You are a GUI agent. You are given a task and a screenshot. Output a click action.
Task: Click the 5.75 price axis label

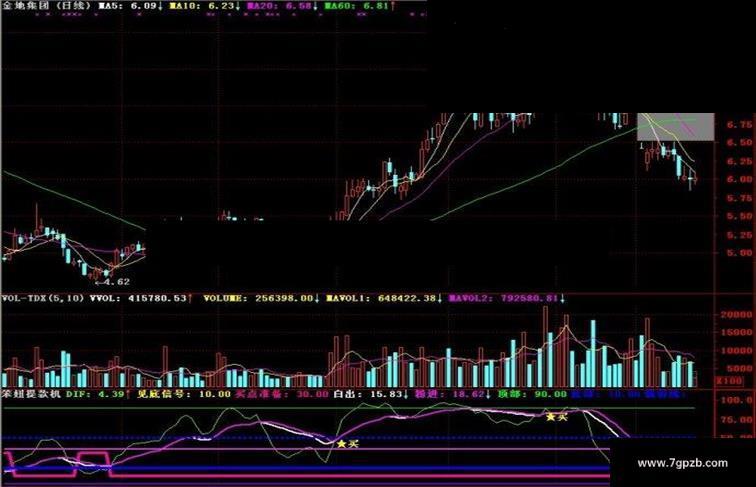[739, 198]
